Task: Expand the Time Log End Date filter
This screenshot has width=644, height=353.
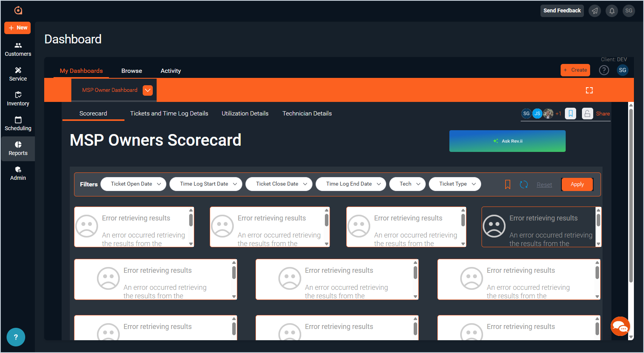Action: [x=351, y=184]
